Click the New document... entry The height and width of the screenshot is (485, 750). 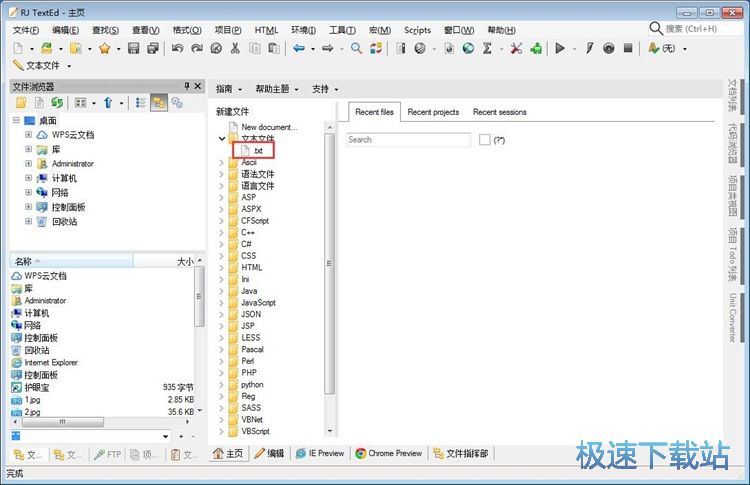tap(268, 127)
